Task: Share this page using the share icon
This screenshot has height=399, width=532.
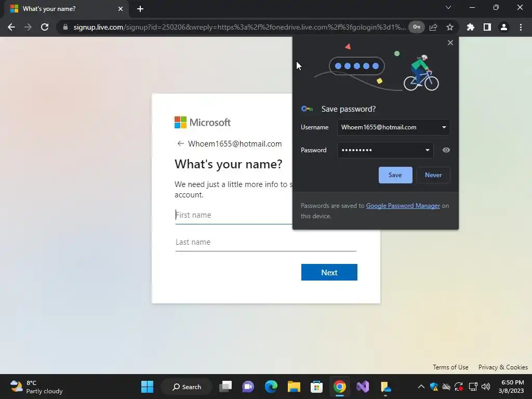Action: (x=433, y=27)
